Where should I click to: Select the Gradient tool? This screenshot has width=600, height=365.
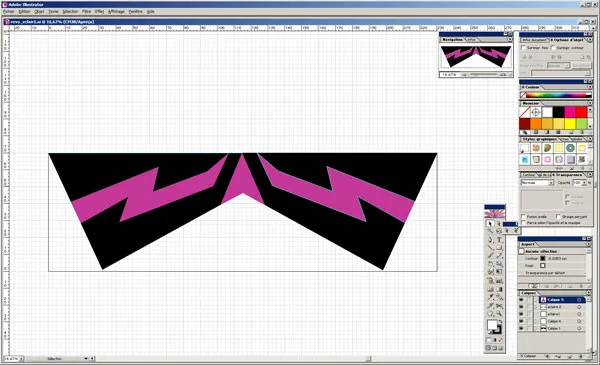click(x=499, y=289)
